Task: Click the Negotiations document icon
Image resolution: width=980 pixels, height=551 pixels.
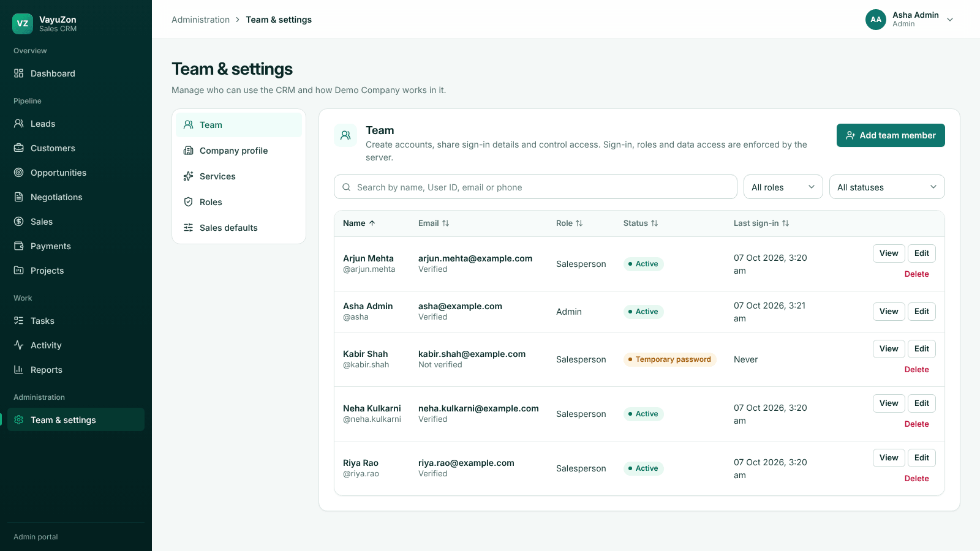Action: point(18,197)
